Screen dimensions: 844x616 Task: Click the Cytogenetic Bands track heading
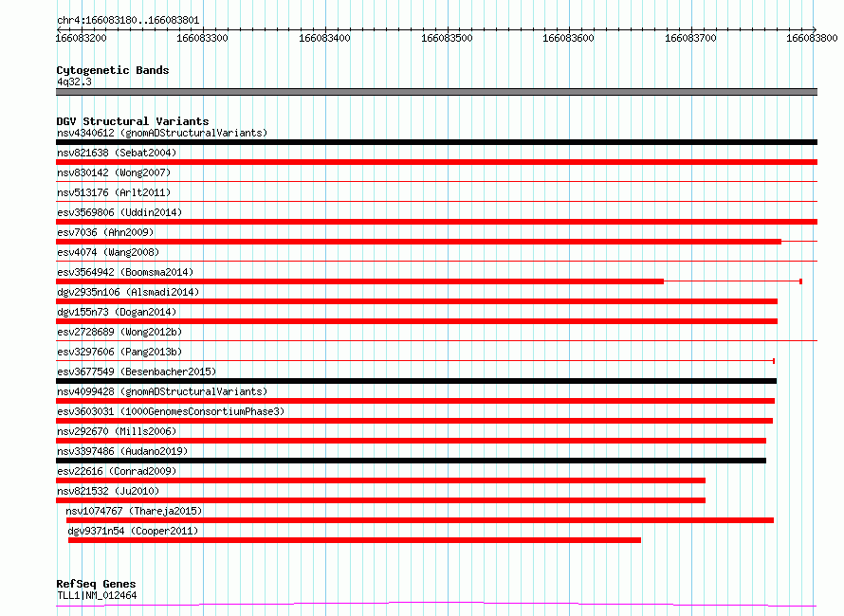coord(113,70)
